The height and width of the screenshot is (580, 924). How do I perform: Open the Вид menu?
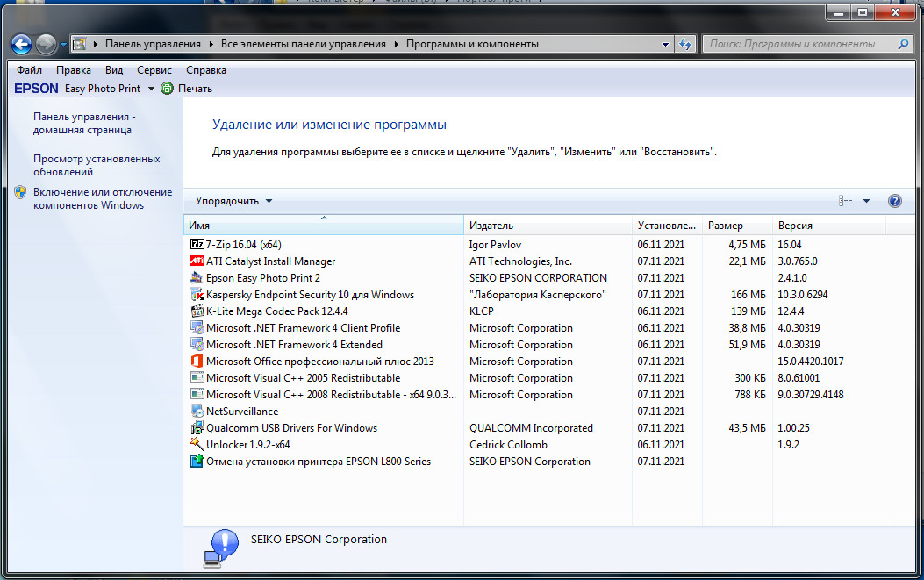click(114, 70)
